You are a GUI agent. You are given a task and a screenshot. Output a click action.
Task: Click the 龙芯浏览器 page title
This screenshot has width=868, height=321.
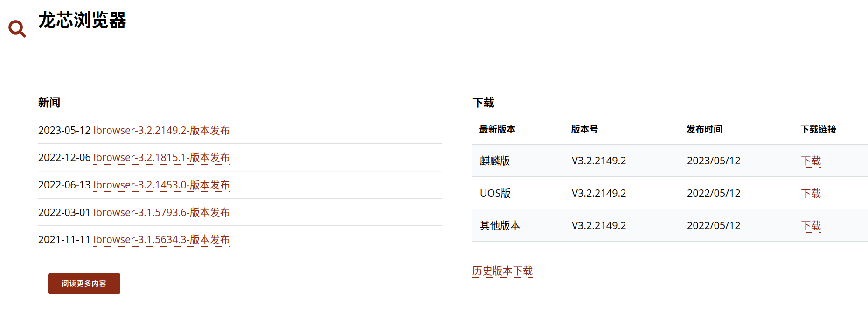82,20
